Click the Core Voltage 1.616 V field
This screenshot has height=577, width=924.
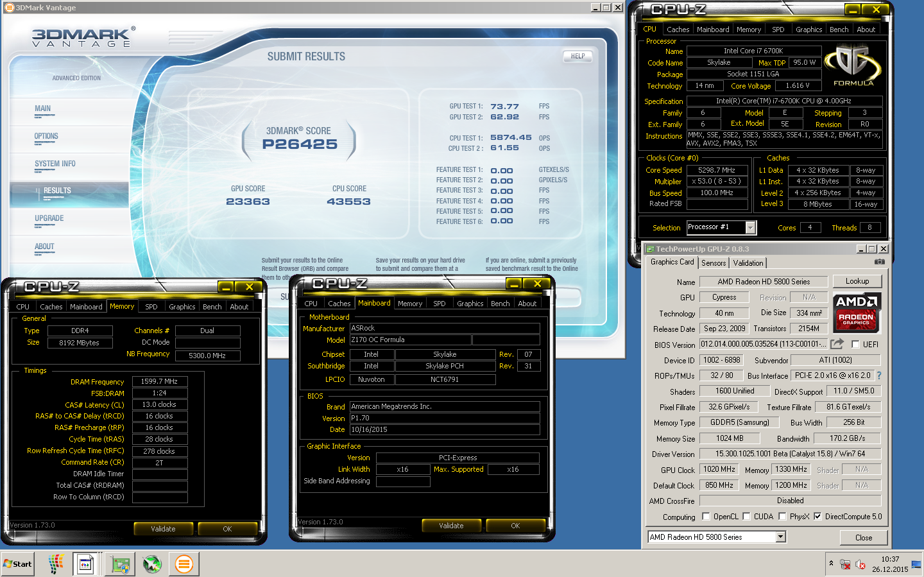coord(798,85)
